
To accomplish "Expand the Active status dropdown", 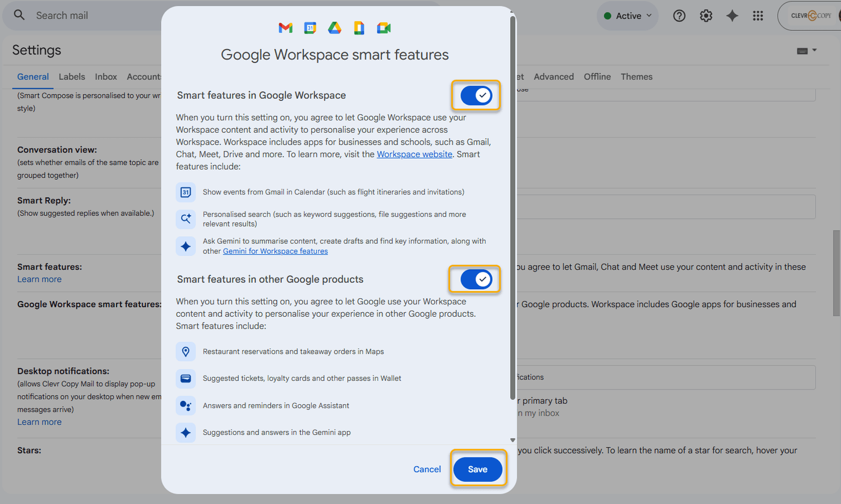I will click(627, 16).
